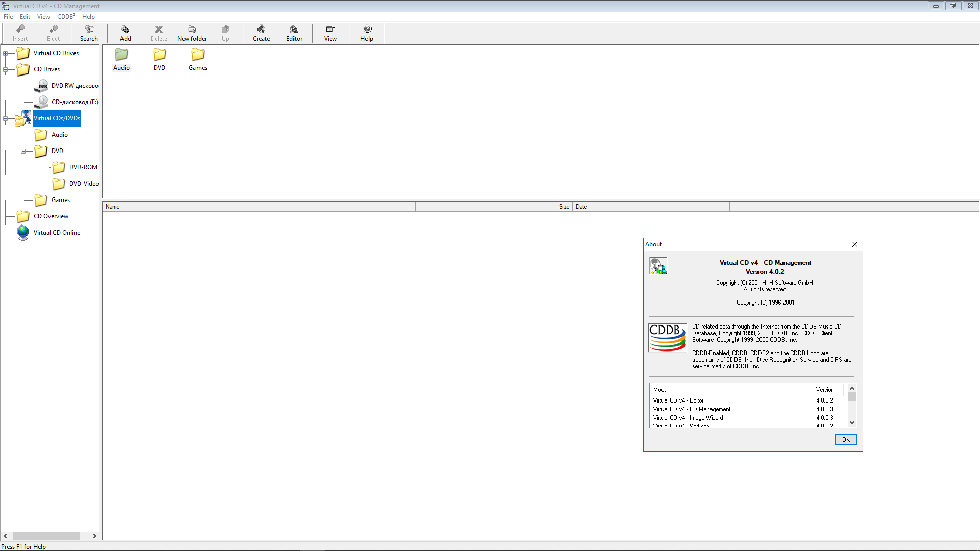Click the tree panel horizontal scrollbar track

click(86, 536)
